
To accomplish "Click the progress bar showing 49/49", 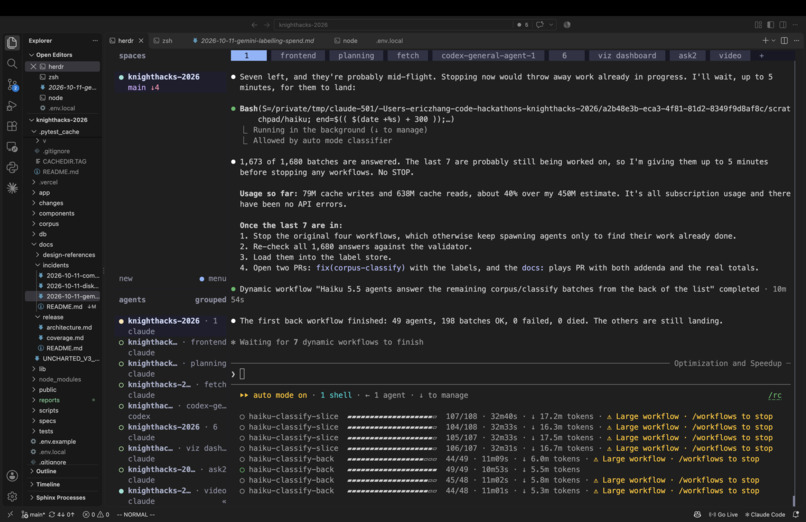I will point(392,470).
